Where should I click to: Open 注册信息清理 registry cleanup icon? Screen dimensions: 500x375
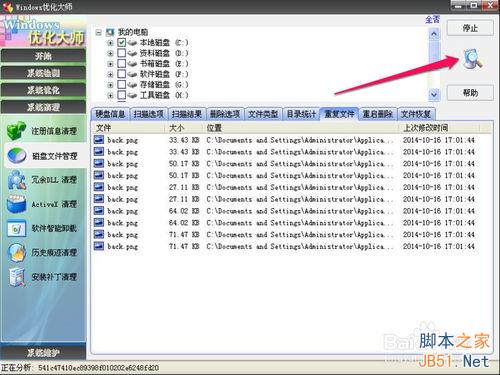click(x=16, y=130)
